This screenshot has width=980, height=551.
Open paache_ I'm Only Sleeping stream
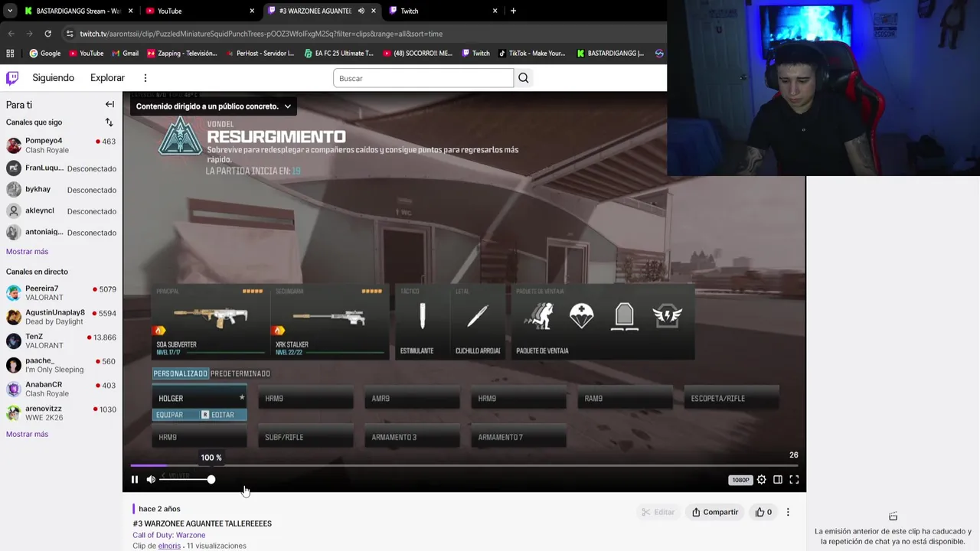coord(61,365)
